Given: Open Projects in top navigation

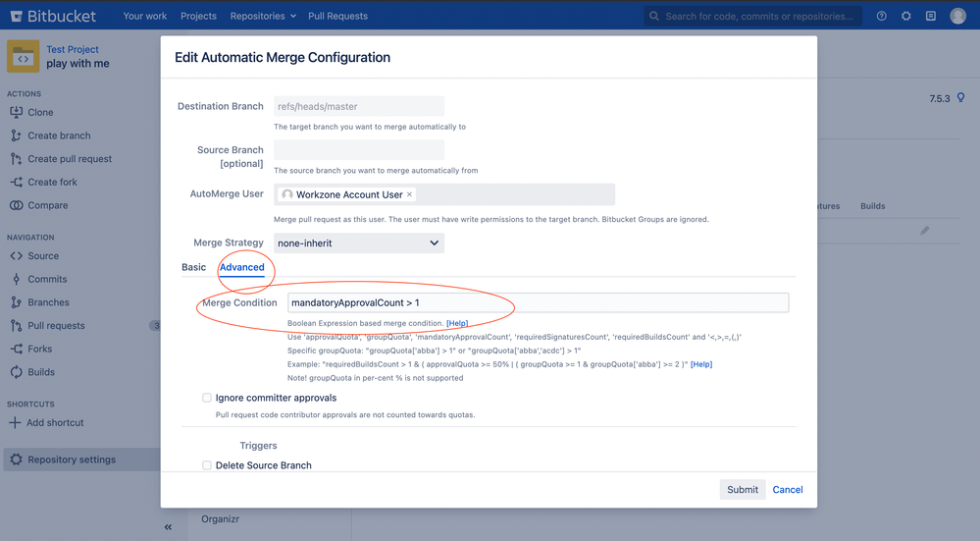Looking at the screenshot, I should coord(198,17).
